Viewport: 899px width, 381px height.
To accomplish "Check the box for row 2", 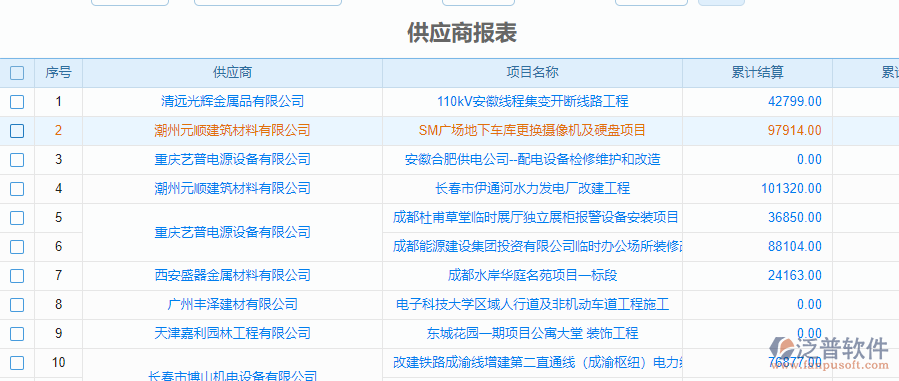I will tap(17, 131).
